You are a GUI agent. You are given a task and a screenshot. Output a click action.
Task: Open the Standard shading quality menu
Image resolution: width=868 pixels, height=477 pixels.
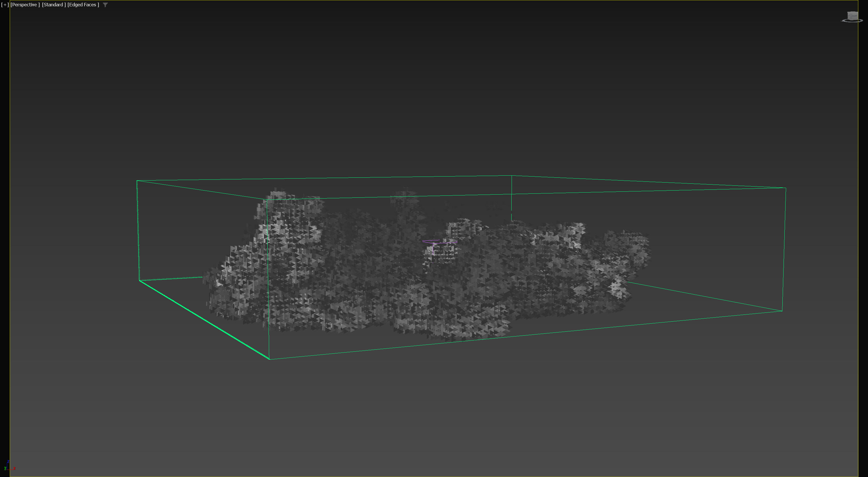coord(54,5)
